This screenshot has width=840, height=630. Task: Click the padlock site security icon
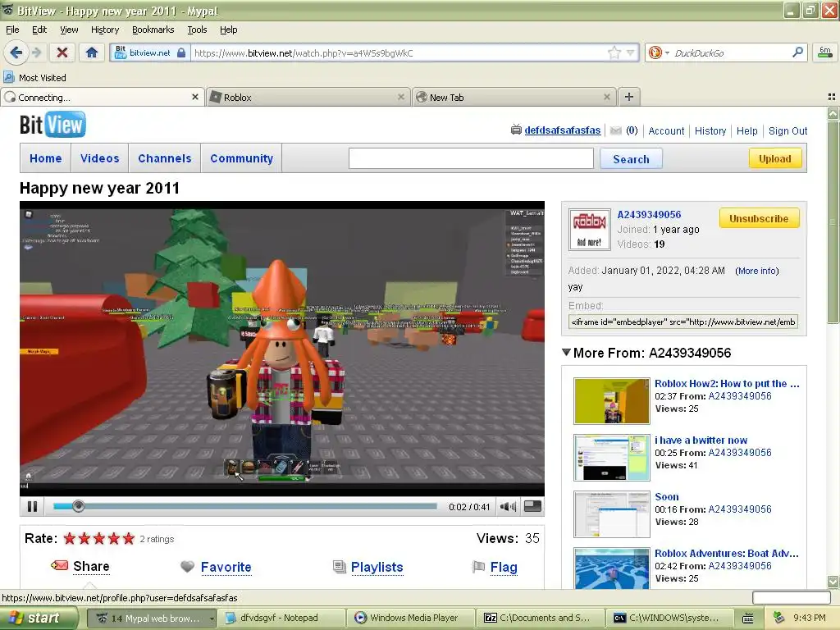pos(181,52)
